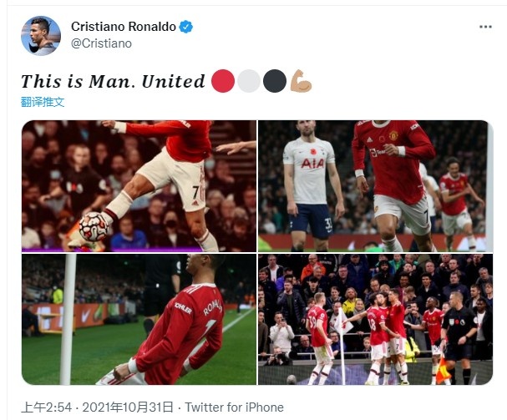This screenshot has width=507, height=420.
Task: Open photo of player kicking the ball
Action: (x=139, y=186)
